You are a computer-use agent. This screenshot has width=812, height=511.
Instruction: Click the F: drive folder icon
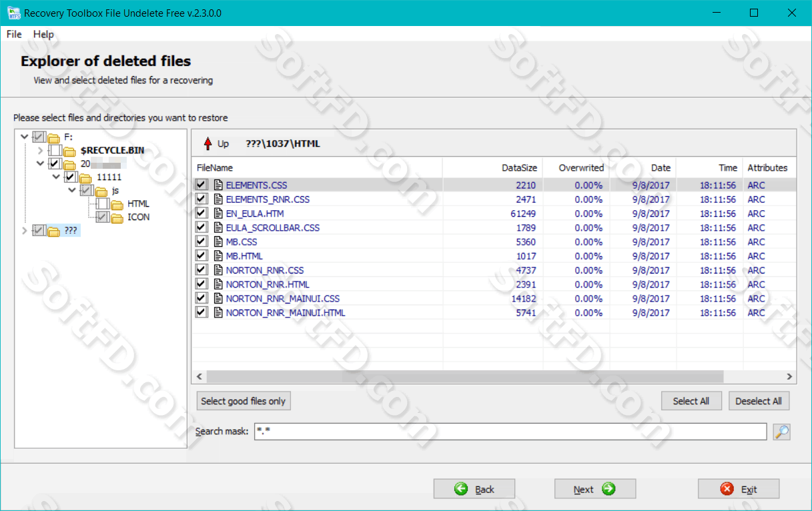click(55, 137)
